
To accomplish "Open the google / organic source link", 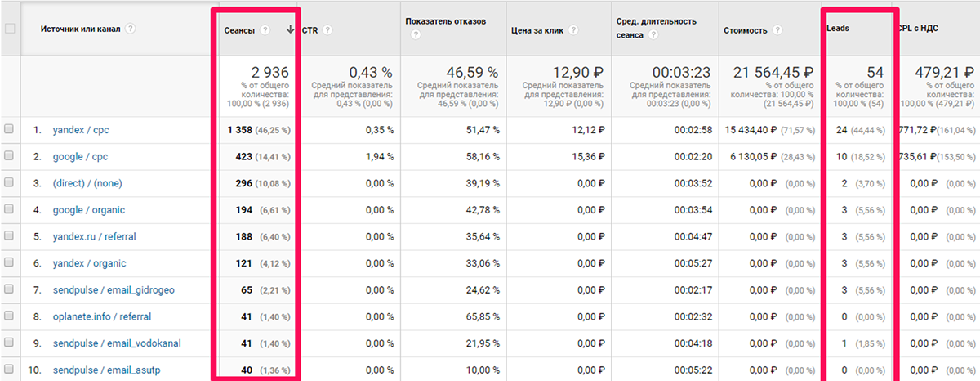I will (x=89, y=210).
